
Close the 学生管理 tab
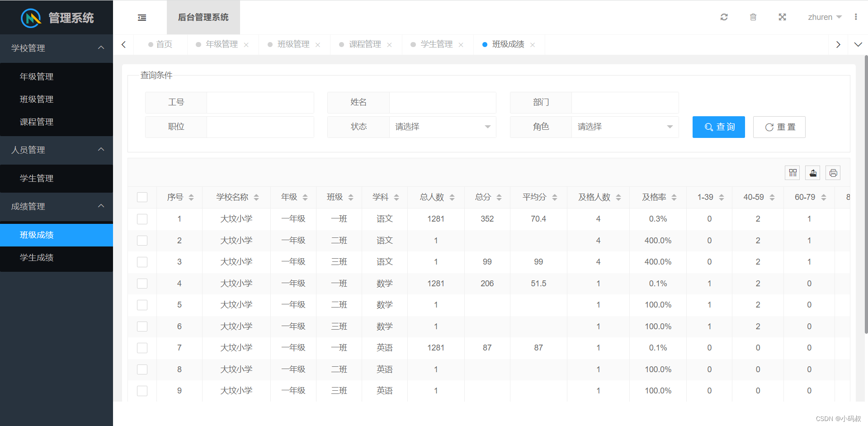pos(461,45)
